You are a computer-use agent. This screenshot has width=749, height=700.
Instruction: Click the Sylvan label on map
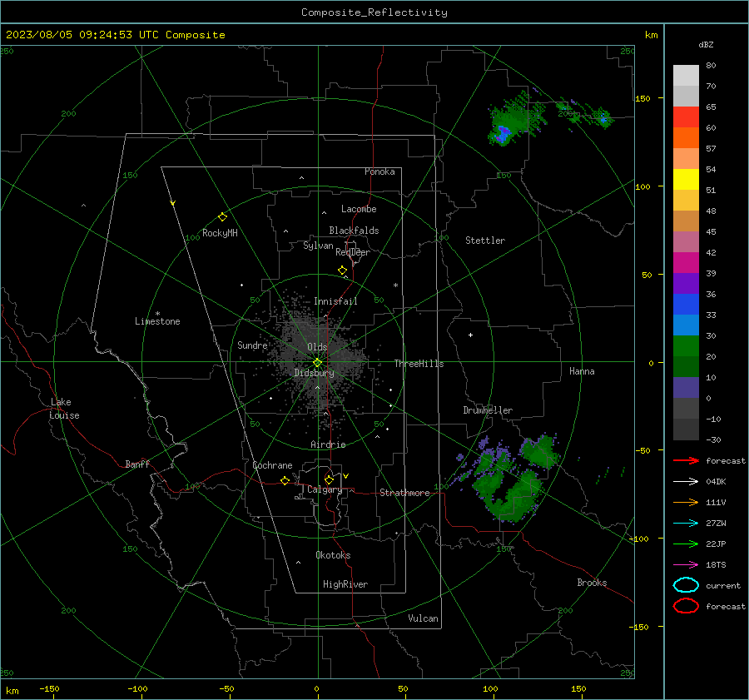318,246
